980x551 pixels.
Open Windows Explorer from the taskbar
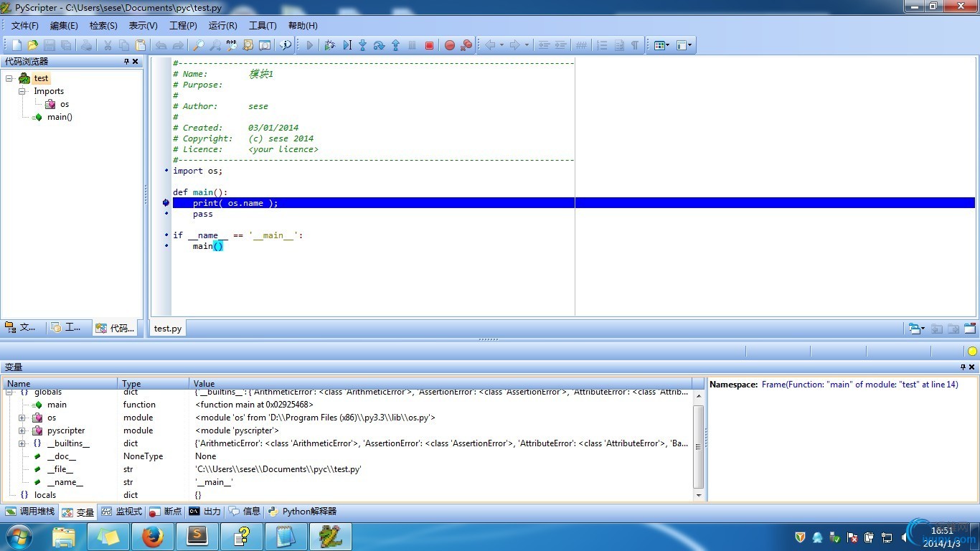tap(64, 536)
